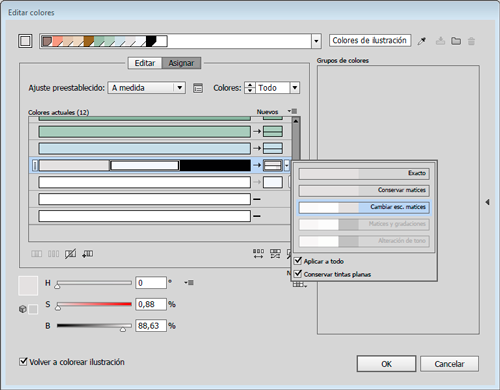Click the Colores stepper arrows
The image size is (500, 390).
[x=250, y=88]
